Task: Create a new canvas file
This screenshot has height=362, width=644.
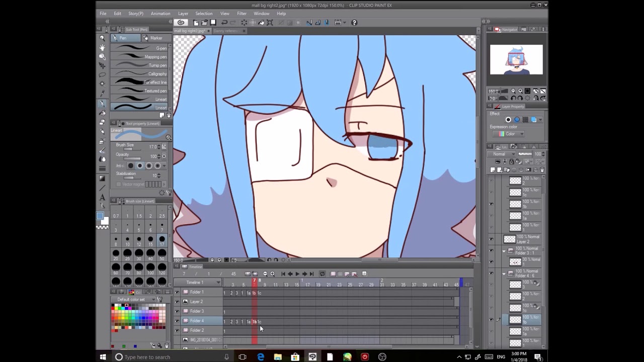Action: coord(196,22)
